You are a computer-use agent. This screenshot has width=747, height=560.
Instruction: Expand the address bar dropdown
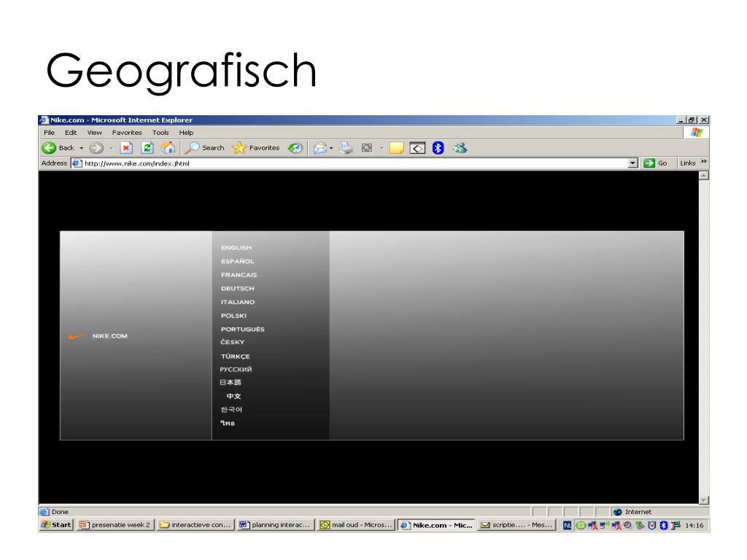tap(632, 163)
